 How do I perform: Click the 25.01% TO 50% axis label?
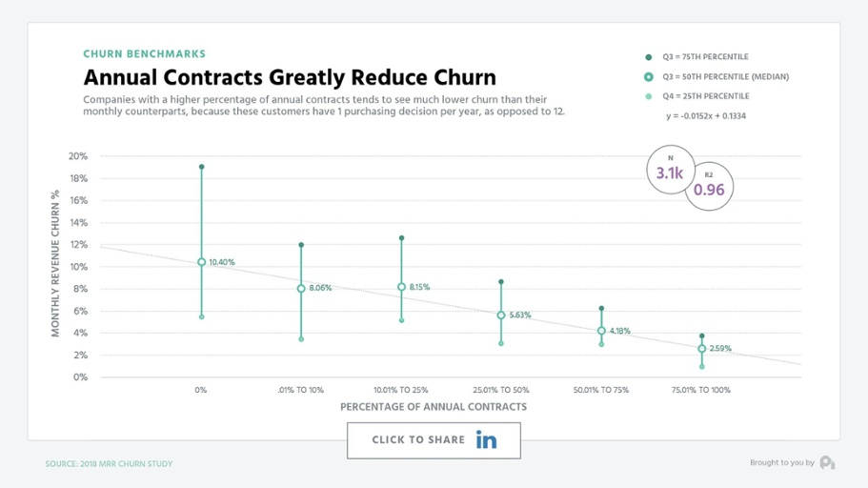click(x=501, y=390)
